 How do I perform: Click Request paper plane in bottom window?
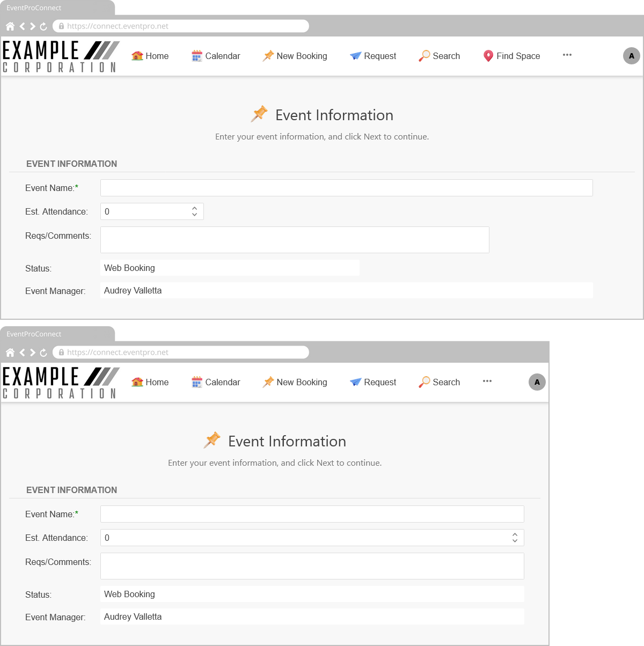355,382
